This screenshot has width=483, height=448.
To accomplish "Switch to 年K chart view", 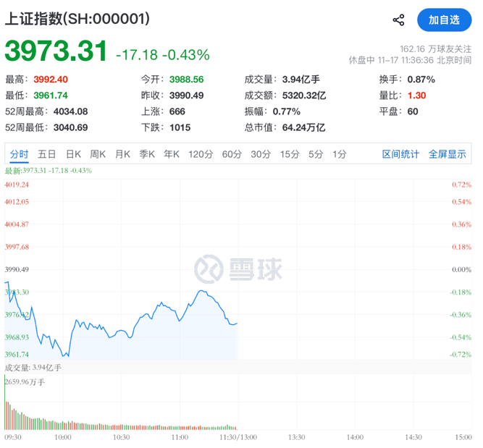I will click(172, 154).
